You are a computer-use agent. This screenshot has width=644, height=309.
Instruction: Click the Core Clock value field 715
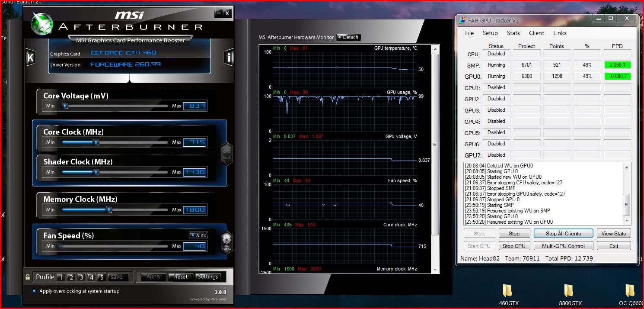pyautogui.click(x=195, y=142)
